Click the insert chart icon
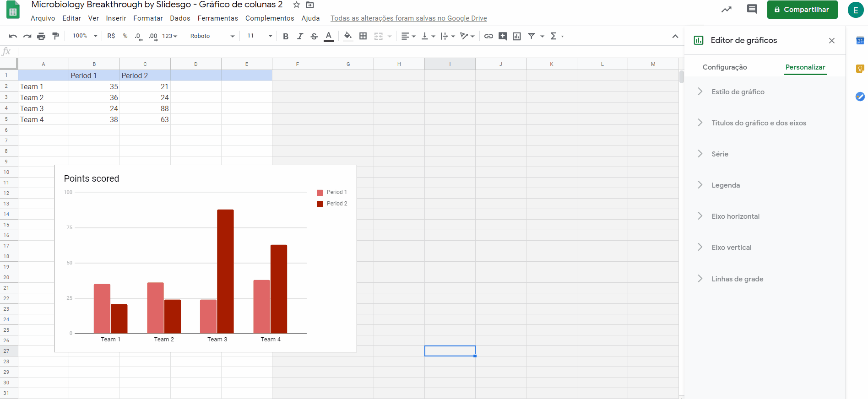The width and height of the screenshot is (868, 399). (517, 36)
